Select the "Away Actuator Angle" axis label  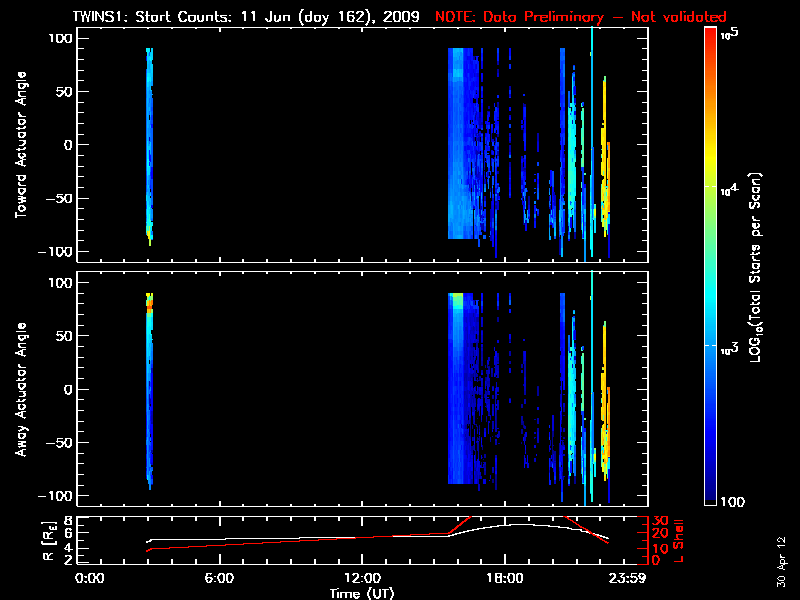coord(19,389)
